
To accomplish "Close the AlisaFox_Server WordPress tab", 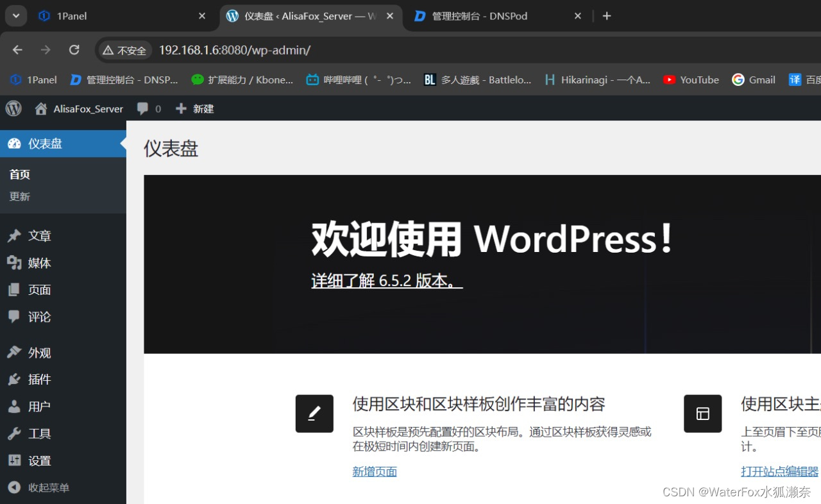I will pos(389,16).
